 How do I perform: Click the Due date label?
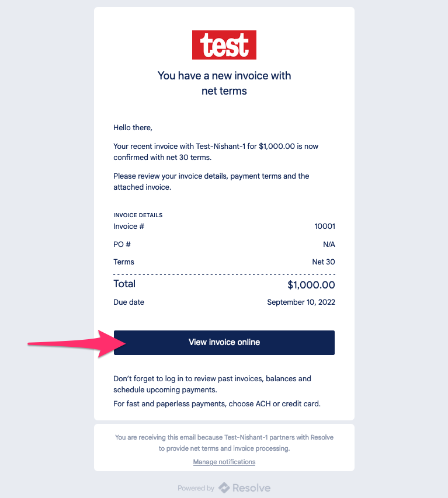click(129, 302)
